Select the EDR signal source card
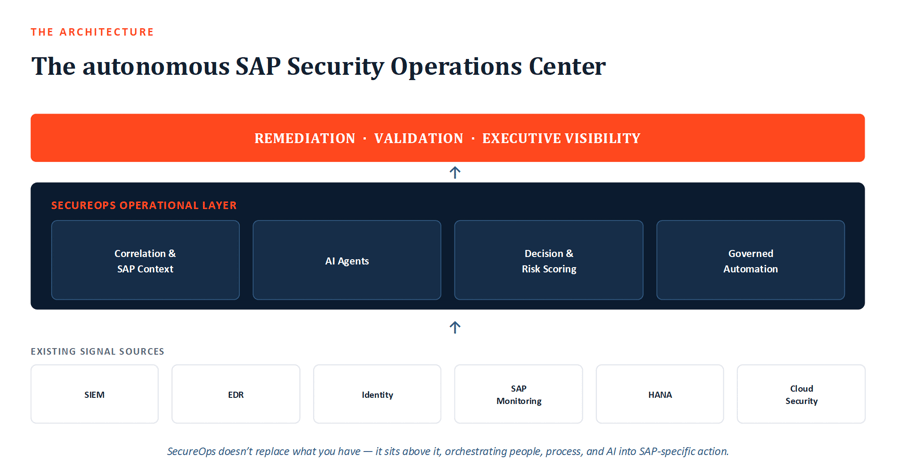The width and height of the screenshot is (900, 470). [236, 394]
